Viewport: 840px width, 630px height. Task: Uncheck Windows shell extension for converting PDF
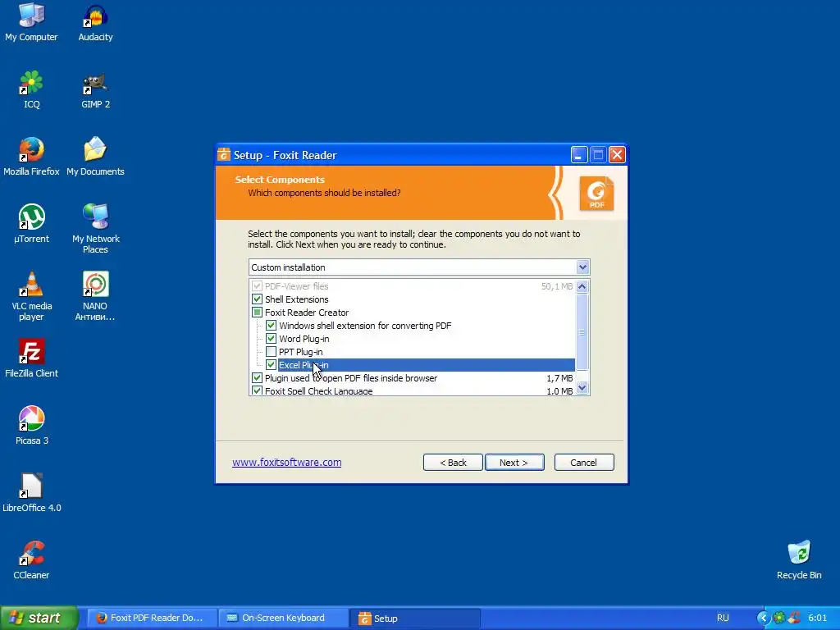coord(271,325)
